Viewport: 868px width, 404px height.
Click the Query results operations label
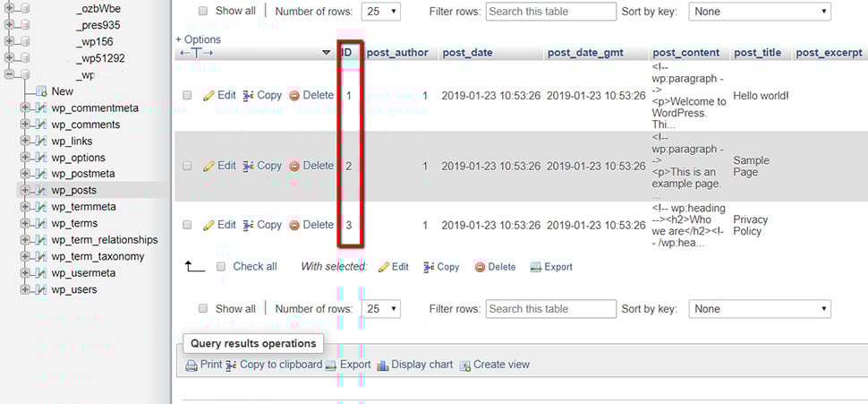click(x=253, y=344)
